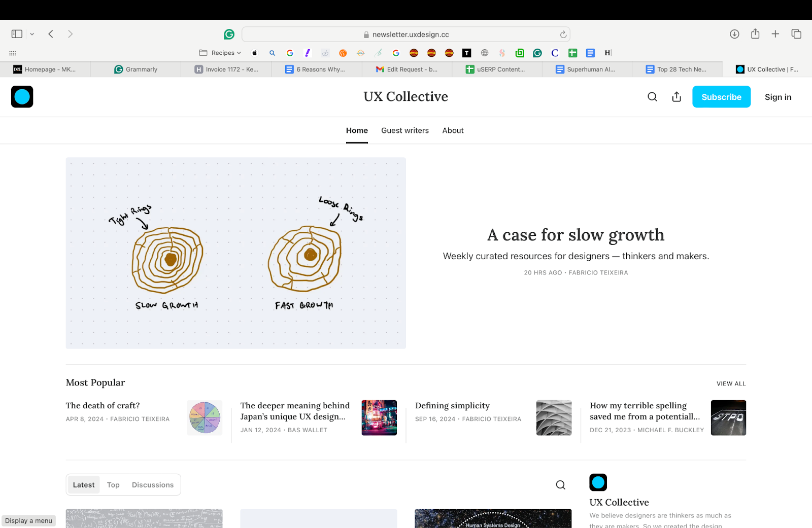Open a new tab with plus icon
This screenshot has width=812, height=528.
click(x=775, y=34)
